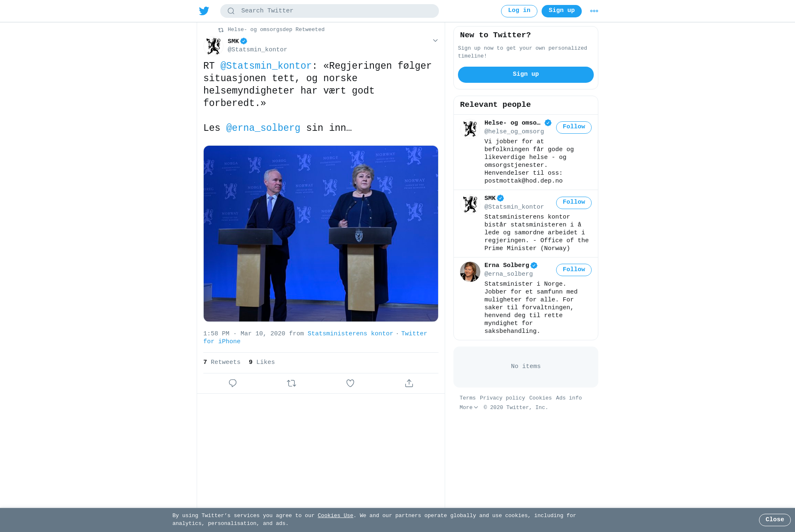Click the Twitter bird home logo
This screenshot has width=795, height=532.
[204, 11]
